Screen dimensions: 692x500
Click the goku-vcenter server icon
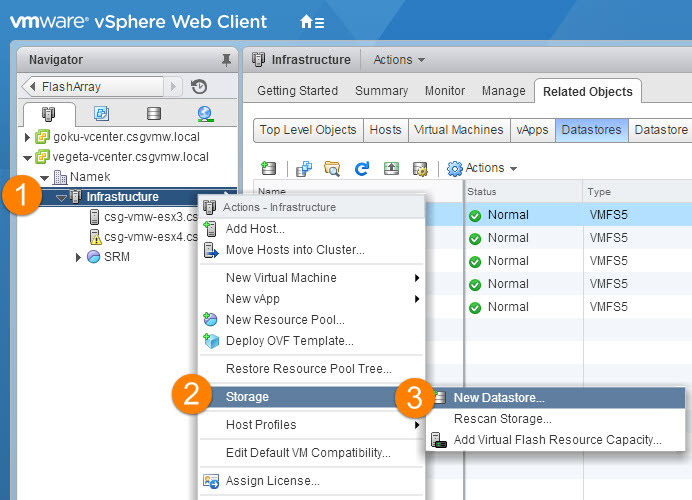pyautogui.click(x=42, y=137)
